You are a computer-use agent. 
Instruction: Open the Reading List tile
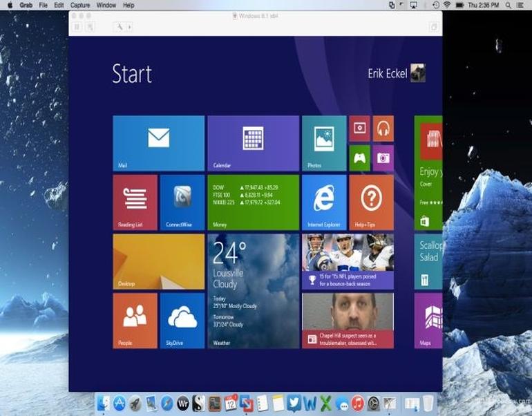[x=135, y=202]
